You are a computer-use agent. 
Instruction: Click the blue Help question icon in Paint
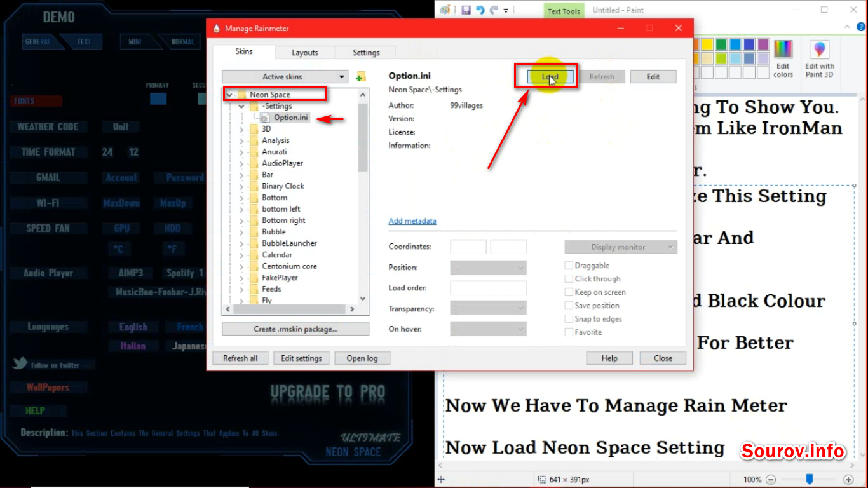860,27
